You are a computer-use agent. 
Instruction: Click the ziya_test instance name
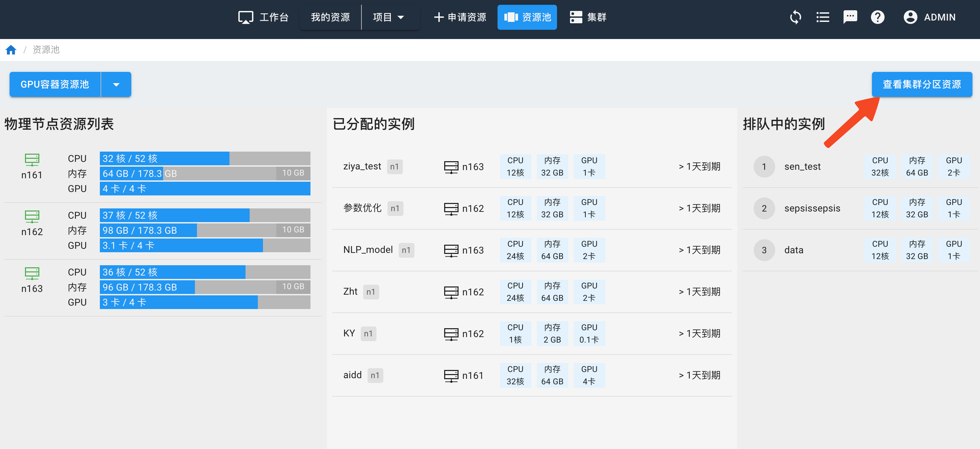click(x=362, y=166)
